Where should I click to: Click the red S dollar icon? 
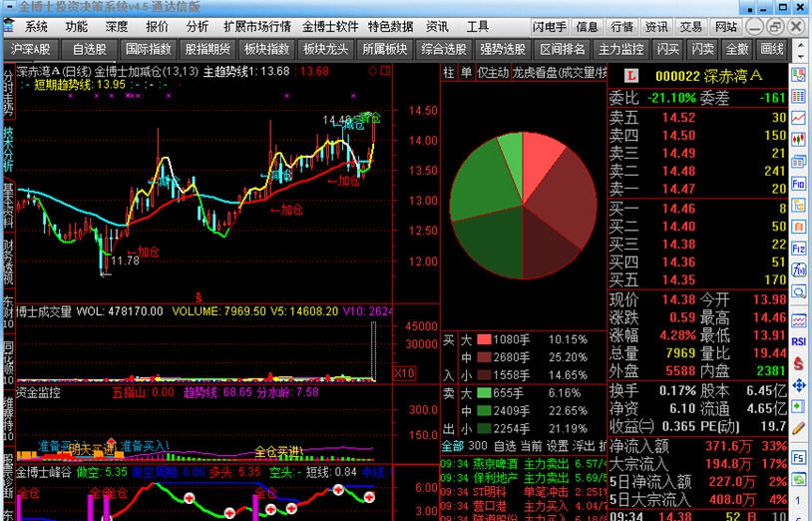click(x=798, y=363)
